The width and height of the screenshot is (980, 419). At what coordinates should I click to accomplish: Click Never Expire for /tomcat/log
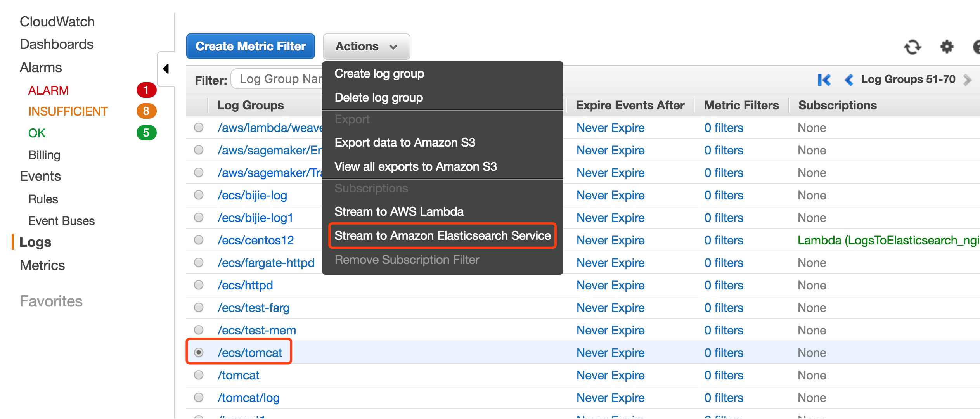(x=610, y=398)
